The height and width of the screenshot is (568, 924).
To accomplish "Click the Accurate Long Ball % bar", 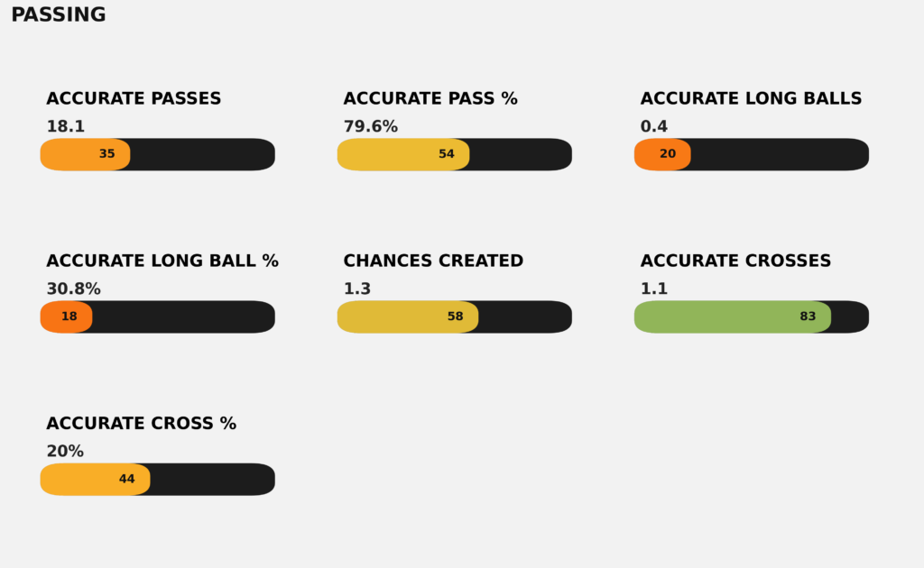I will (67, 316).
